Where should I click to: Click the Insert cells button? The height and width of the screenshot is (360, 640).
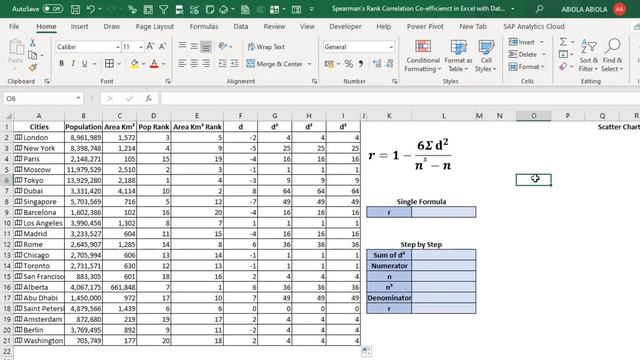tap(522, 42)
